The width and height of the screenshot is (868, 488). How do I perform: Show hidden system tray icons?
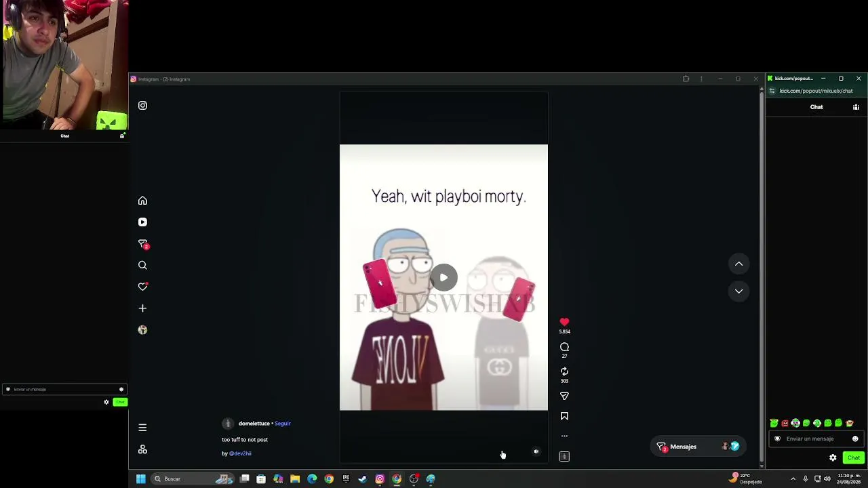(x=793, y=479)
